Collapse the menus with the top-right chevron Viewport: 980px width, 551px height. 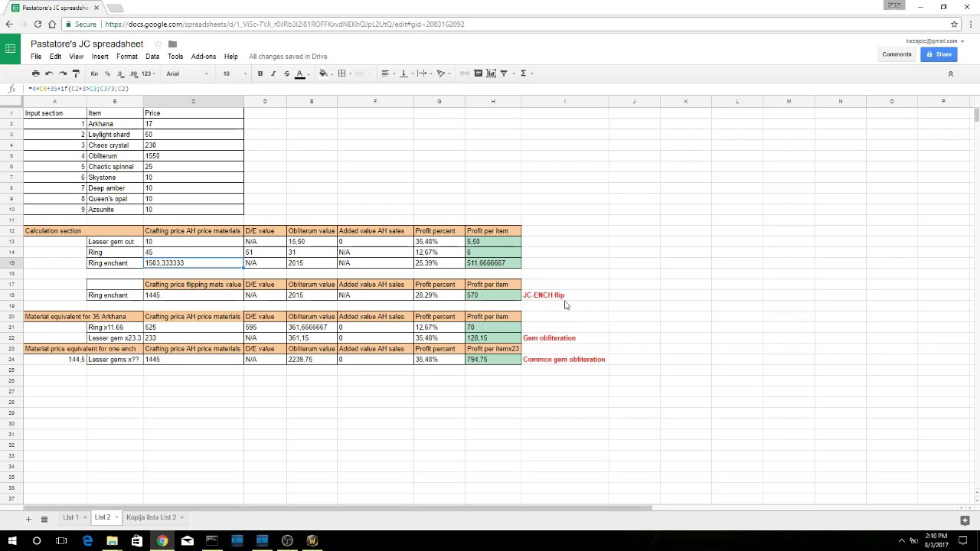(x=951, y=73)
